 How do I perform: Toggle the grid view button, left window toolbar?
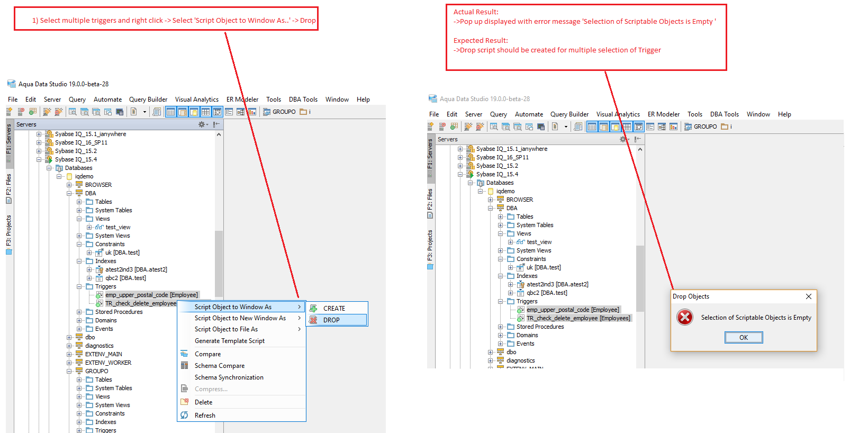point(205,112)
